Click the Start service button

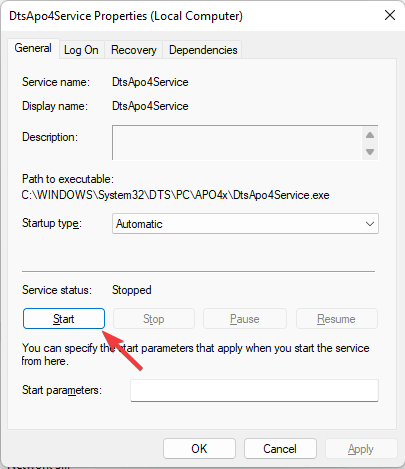[64, 319]
